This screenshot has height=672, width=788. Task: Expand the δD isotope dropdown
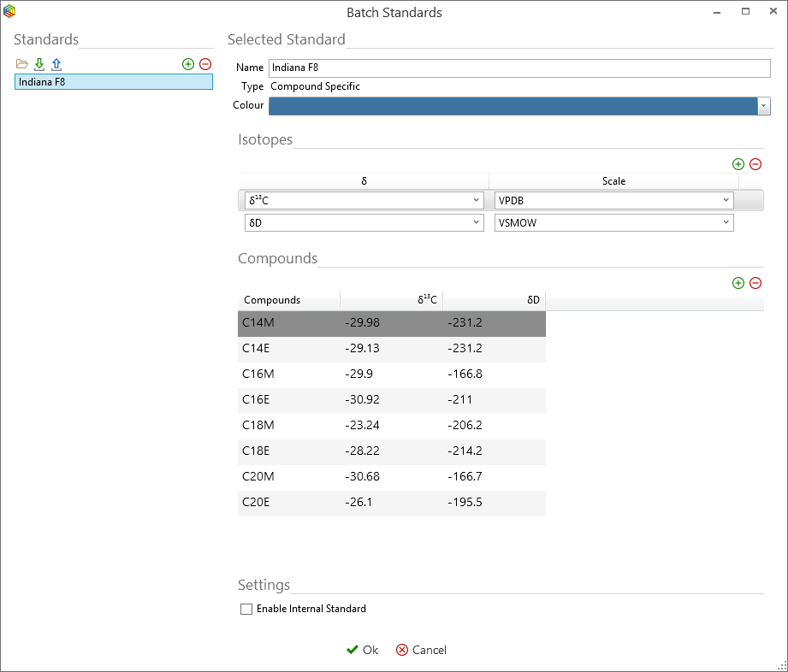click(476, 222)
